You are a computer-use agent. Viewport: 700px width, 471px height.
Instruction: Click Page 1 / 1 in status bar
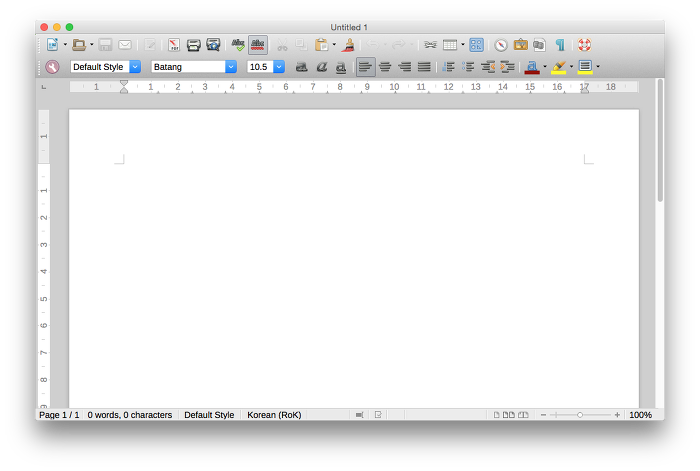59,415
